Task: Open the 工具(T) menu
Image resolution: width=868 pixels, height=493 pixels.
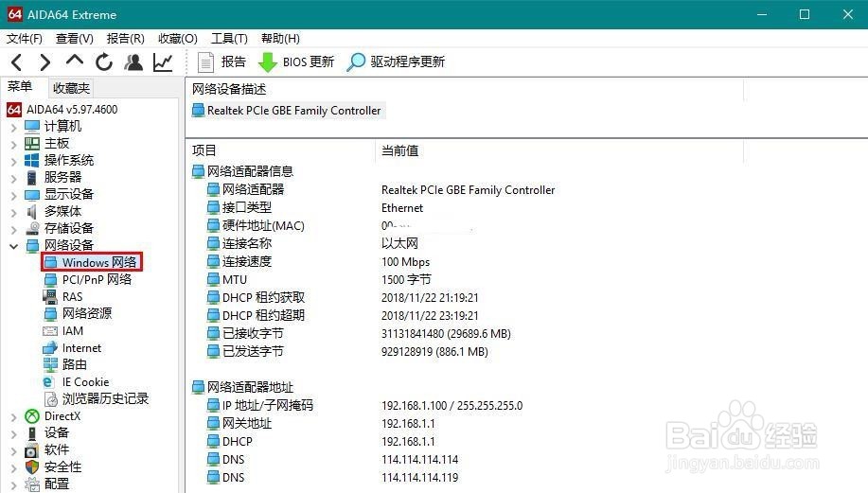Action: tap(229, 38)
